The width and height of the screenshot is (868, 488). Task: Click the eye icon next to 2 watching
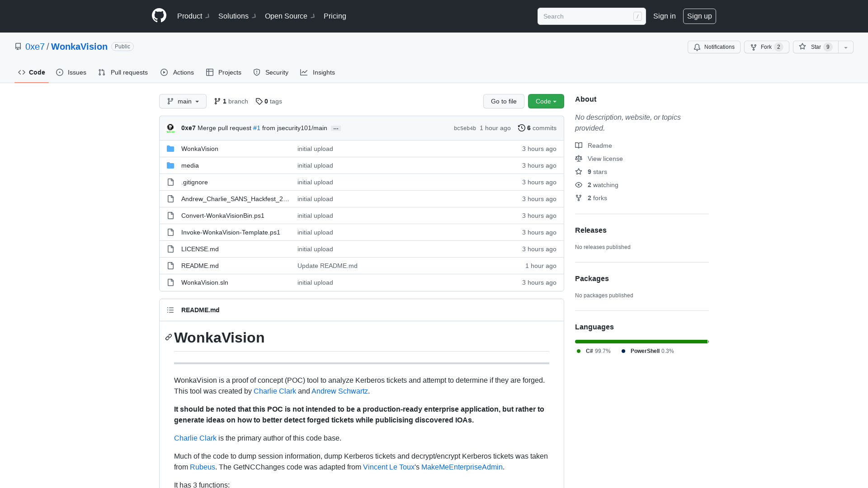[579, 185]
